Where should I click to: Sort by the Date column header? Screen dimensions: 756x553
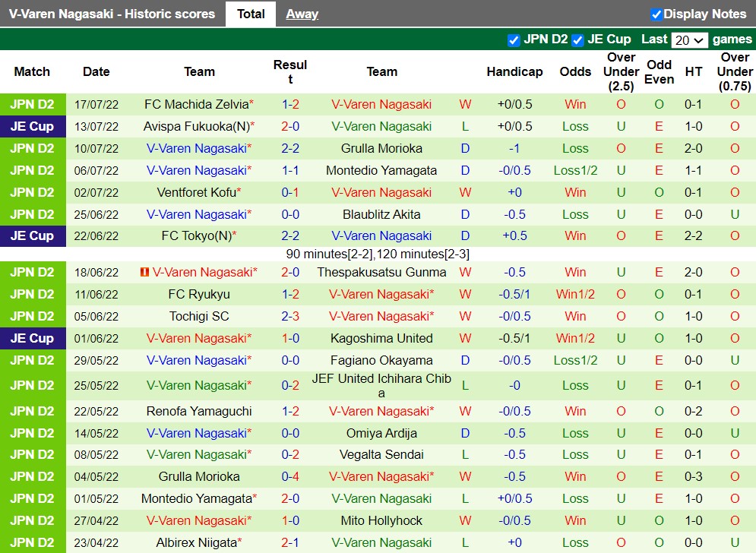pos(96,71)
